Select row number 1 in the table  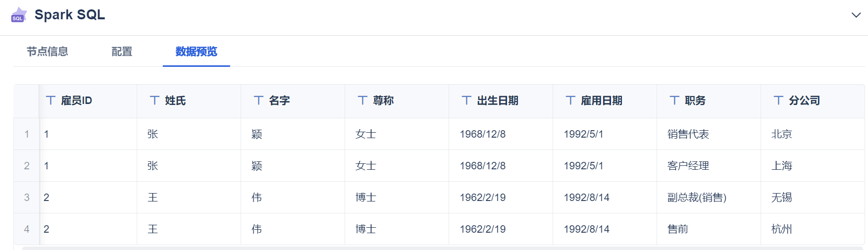pyautogui.click(x=27, y=134)
